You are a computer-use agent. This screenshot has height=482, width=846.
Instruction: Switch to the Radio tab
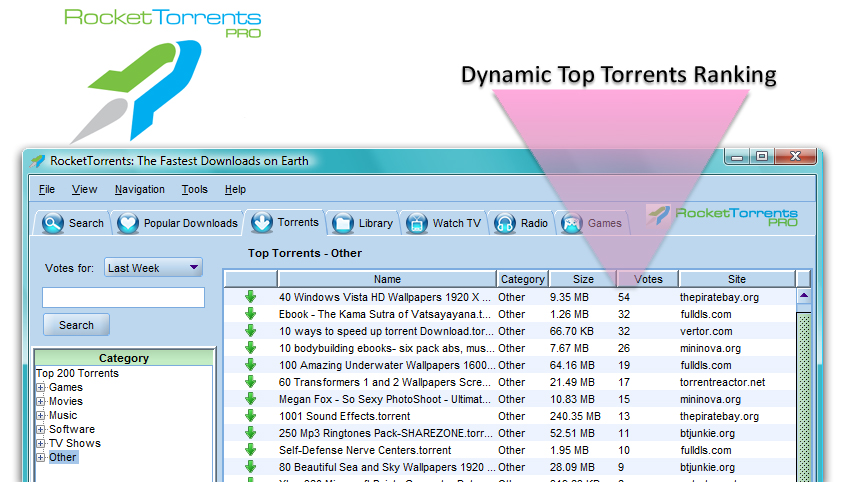(x=521, y=223)
